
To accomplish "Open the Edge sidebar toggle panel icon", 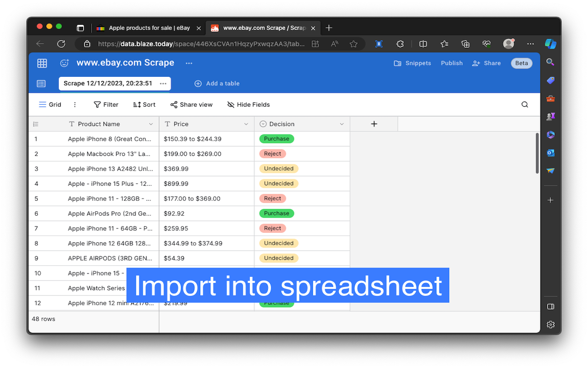I will pyautogui.click(x=550, y=306).
